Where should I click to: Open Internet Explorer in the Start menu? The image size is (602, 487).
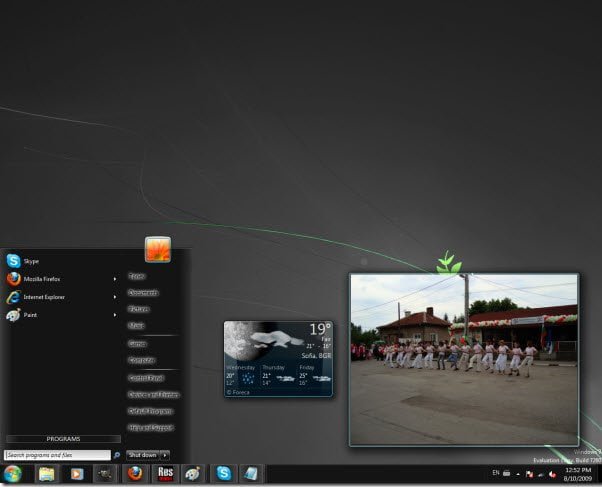click(x=61, y=297)
